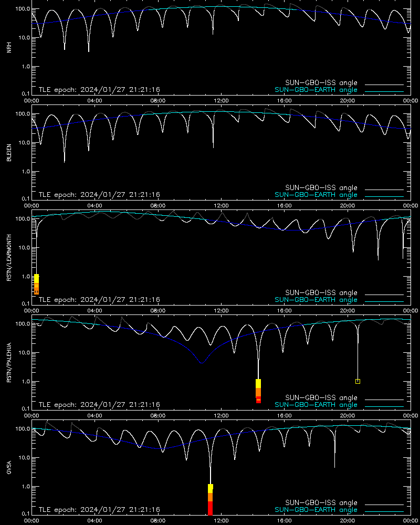Click the 12:00 tick label under NRH panel
The height and width of the screenshot is (525, 420).
(221, 100)
